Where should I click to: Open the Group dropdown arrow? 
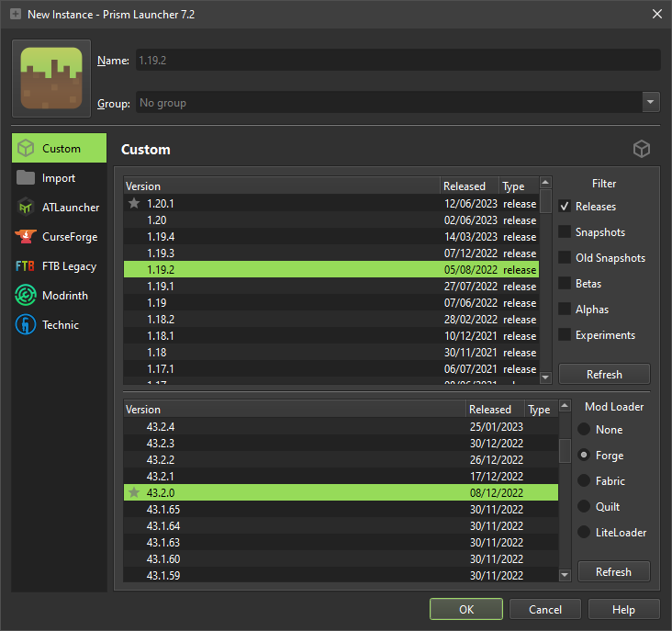651,102
